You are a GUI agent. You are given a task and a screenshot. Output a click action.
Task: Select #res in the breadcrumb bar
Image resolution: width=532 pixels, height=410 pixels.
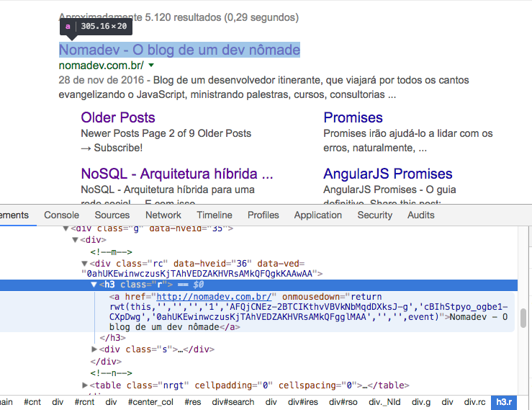193,402
